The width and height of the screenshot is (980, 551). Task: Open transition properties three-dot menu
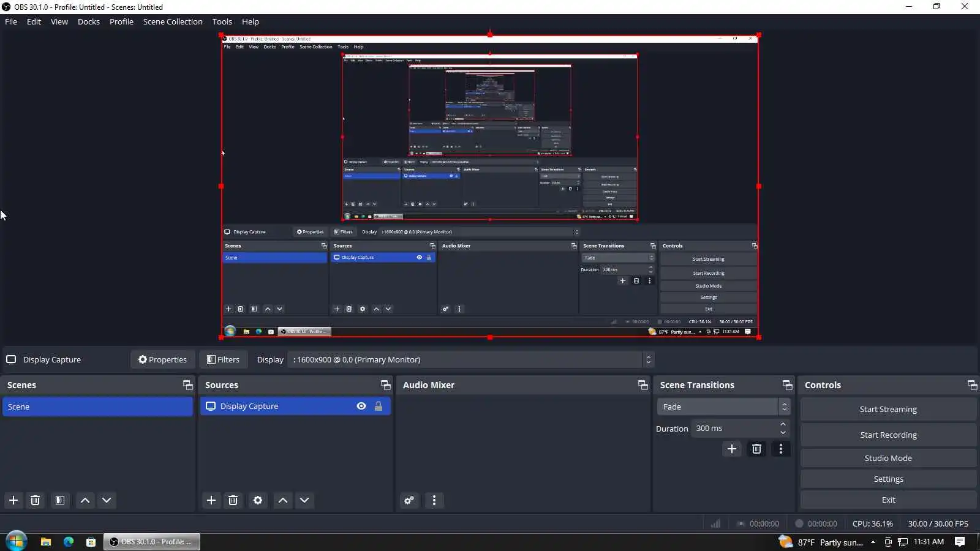point(781,449)
